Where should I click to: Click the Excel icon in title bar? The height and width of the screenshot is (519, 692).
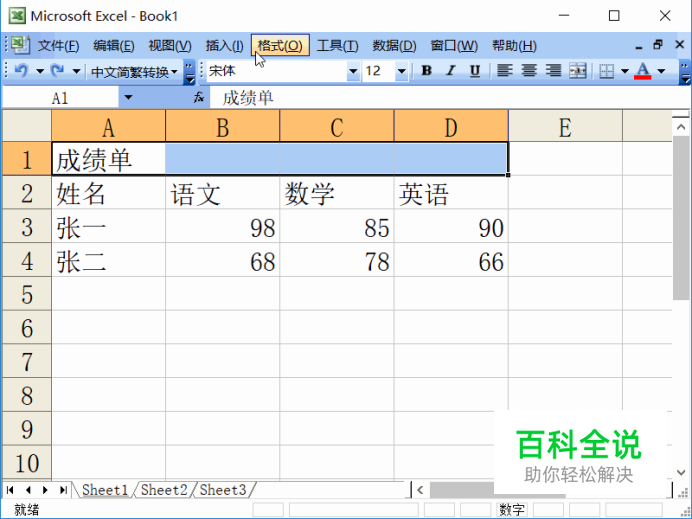coord(17,16)
